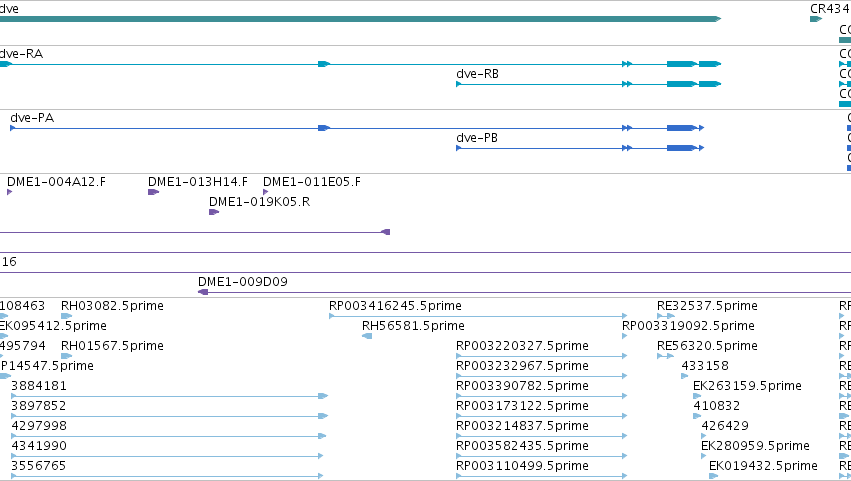Click the 3884181 EST label

pos(39,386)
